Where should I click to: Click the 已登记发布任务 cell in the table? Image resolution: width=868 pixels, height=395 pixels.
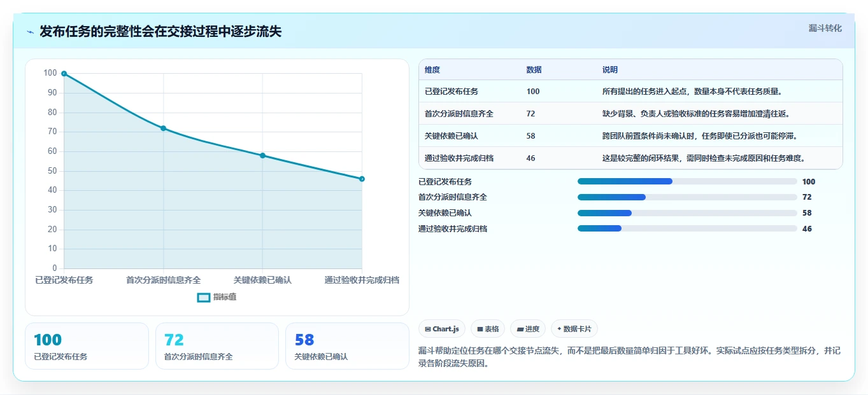pyautogui.click(x=452, y=92)
